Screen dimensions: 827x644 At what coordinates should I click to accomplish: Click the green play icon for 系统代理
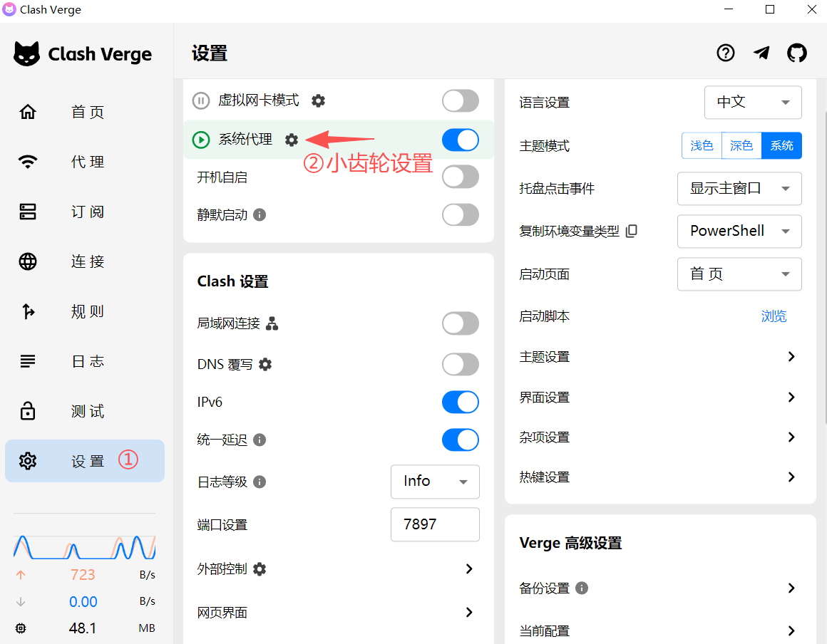(x=201, y=140)
